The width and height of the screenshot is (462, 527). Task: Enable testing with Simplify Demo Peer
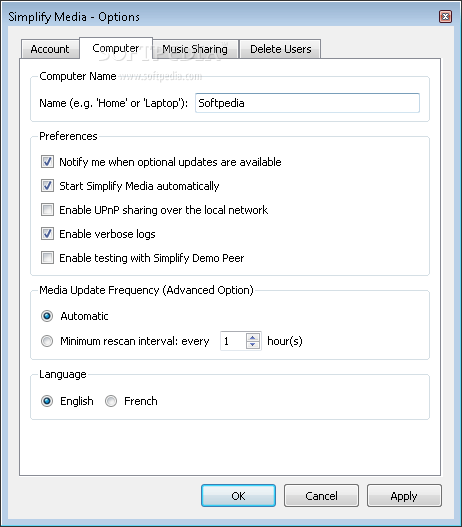47,258
